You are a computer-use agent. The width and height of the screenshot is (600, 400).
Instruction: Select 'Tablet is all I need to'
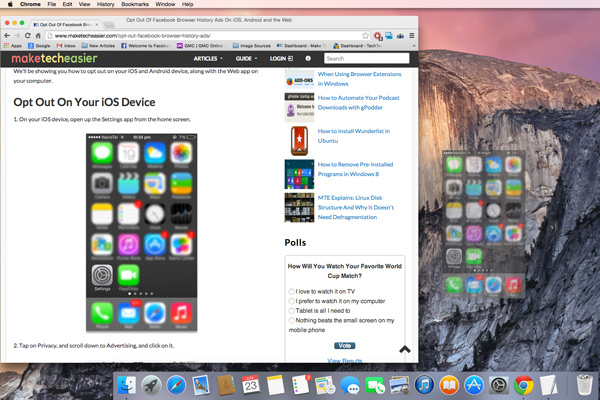click(292, 310)
